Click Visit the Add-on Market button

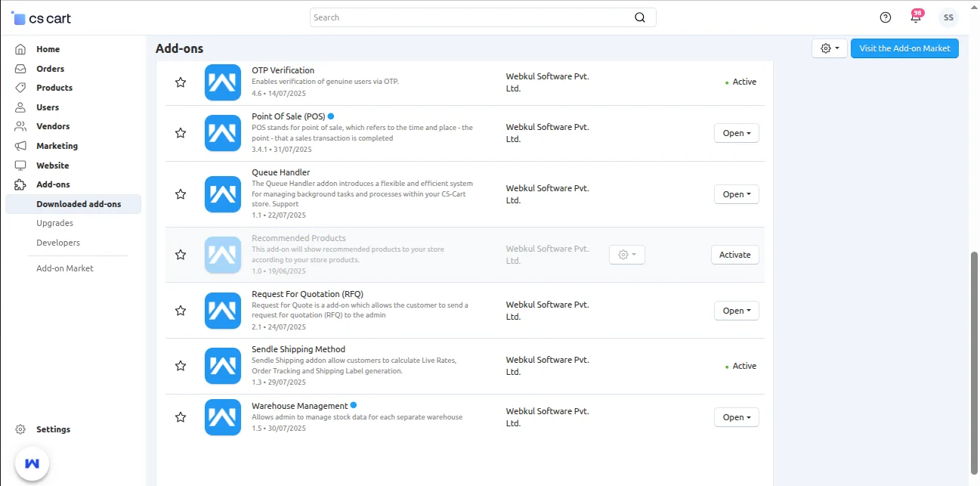click(904, 48)
